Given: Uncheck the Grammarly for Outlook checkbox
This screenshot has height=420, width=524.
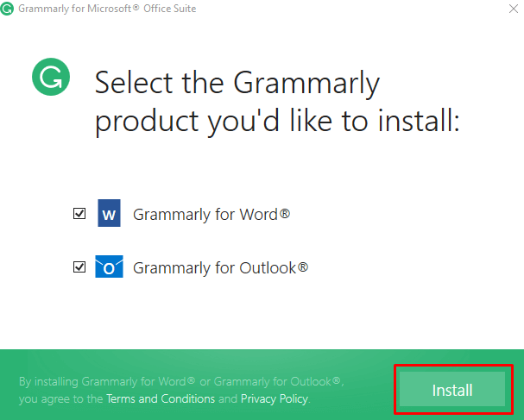Looking at the screenshot, I should pyautogui.click(x=79, y=267).
